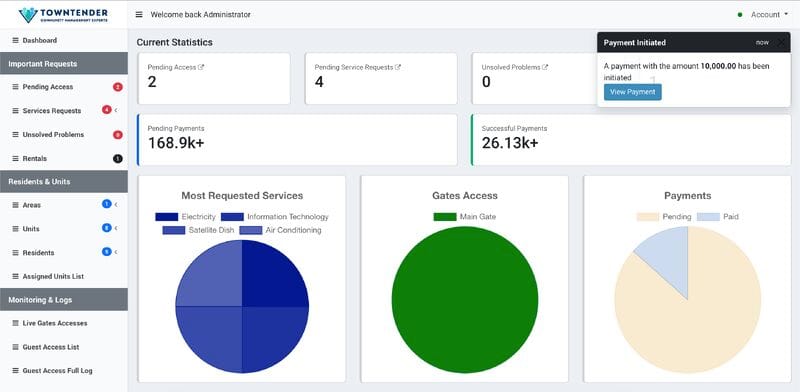
Task: Toggle Electricity legend swatch
Action: 166,217
